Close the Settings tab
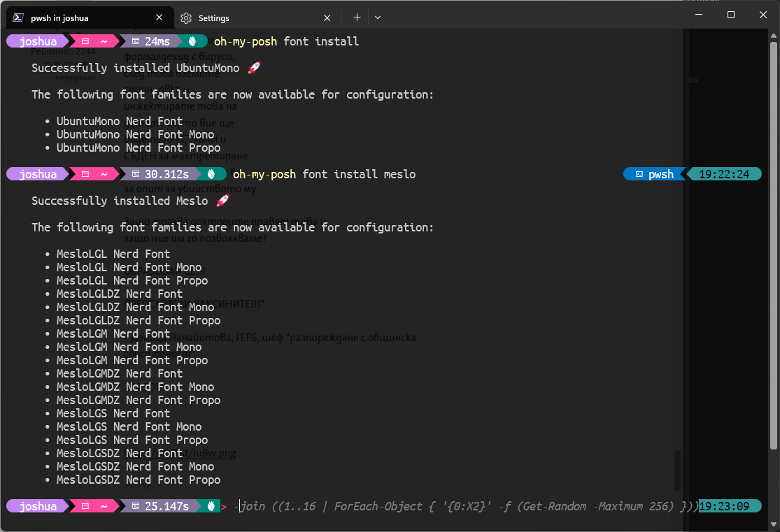 pos(327,18)
